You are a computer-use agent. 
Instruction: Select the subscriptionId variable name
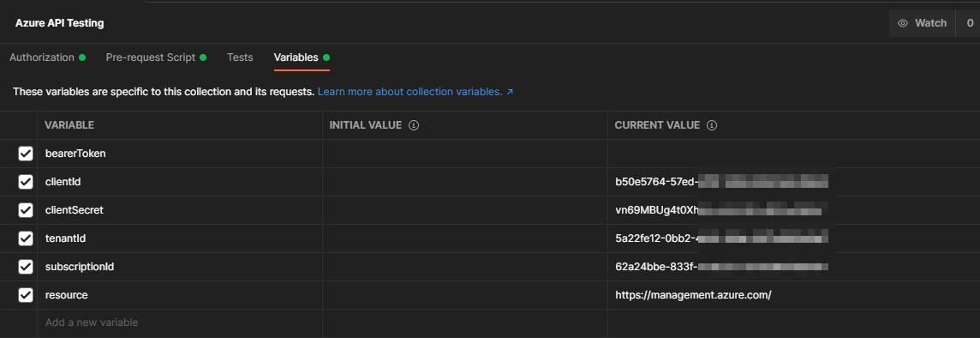pos(80,267)
